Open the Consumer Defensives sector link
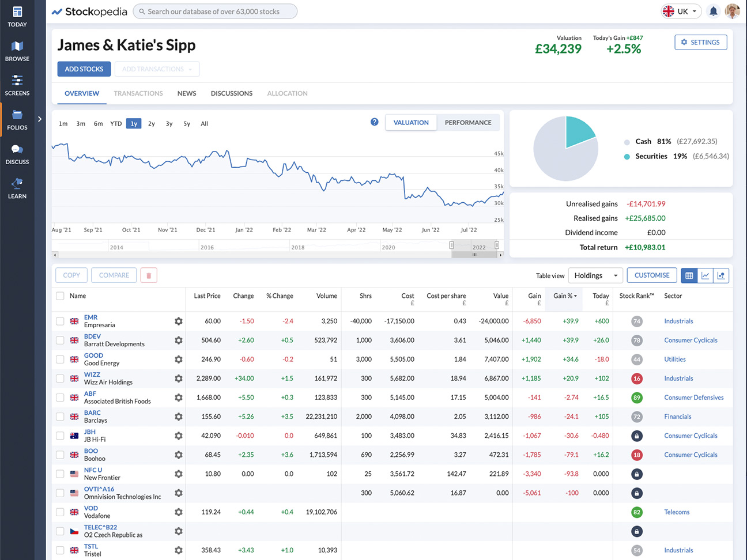The width and height of the screenshot is (747, 560). 694,398
